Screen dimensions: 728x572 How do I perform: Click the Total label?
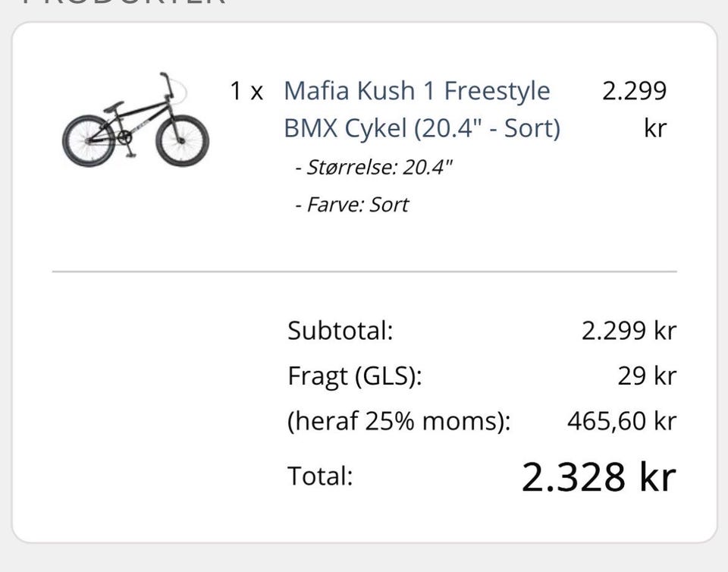pos(320,476)
